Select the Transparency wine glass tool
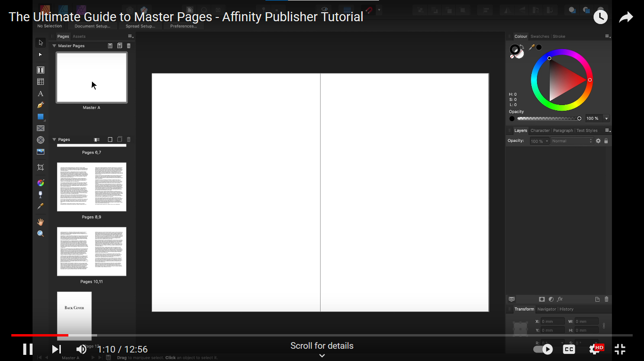This screenshot has width=644, height=361. pyautogui.click(x=41, y=195)
